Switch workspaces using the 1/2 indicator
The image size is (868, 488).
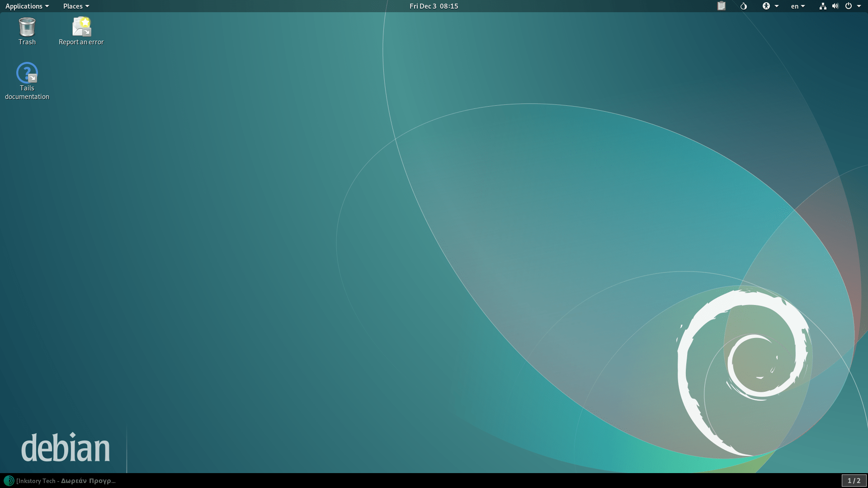coord(854,481)
